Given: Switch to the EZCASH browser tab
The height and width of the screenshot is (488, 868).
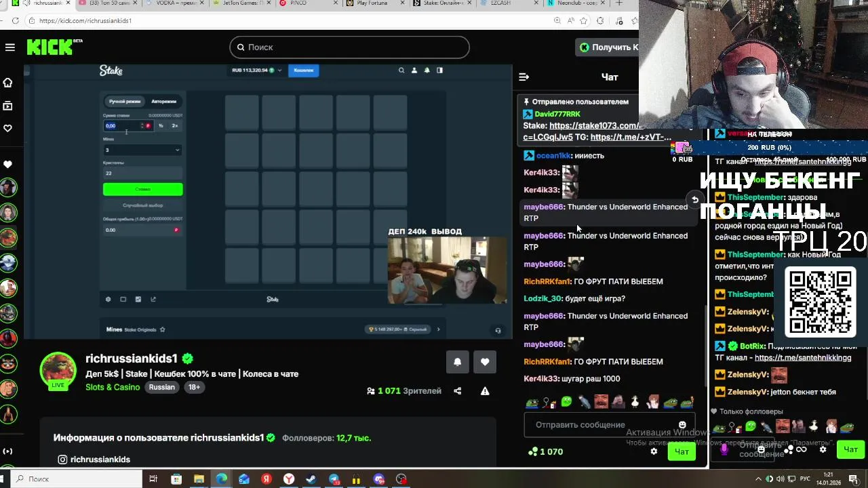Looking at the screenshot, I should point(509,3).
